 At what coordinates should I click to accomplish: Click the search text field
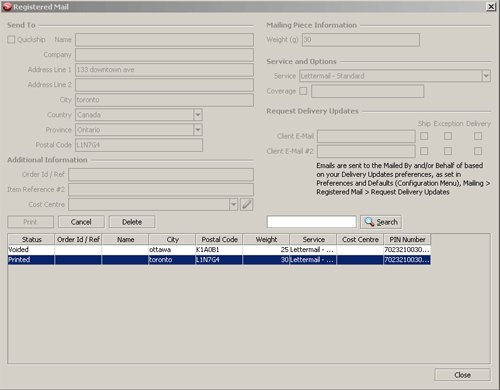[312, 222]
